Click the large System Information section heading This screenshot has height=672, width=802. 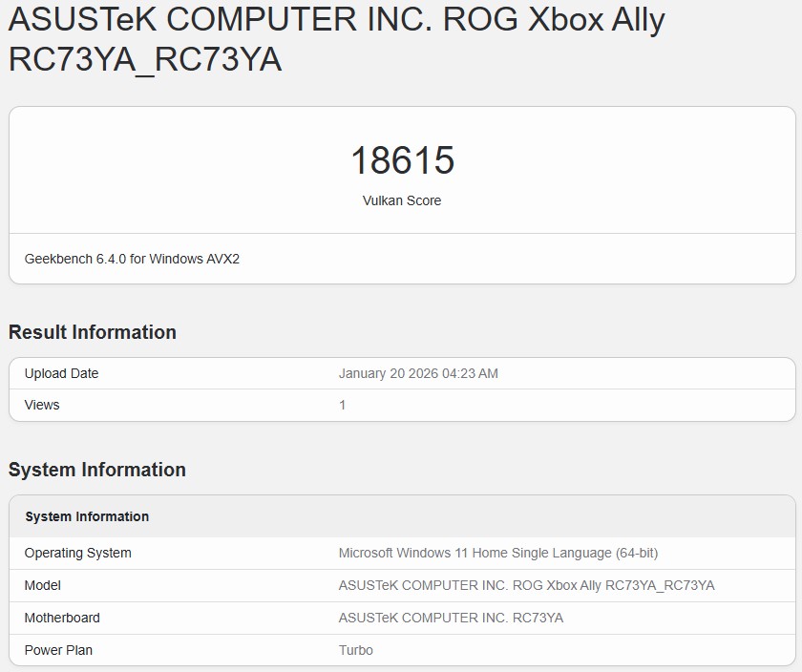click(97, 470)
